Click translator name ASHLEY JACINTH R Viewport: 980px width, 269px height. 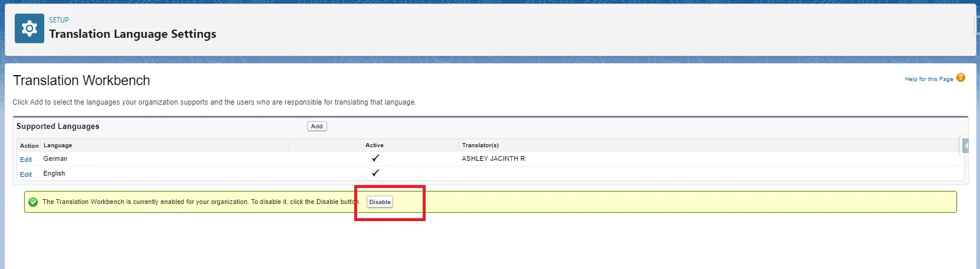493,159
